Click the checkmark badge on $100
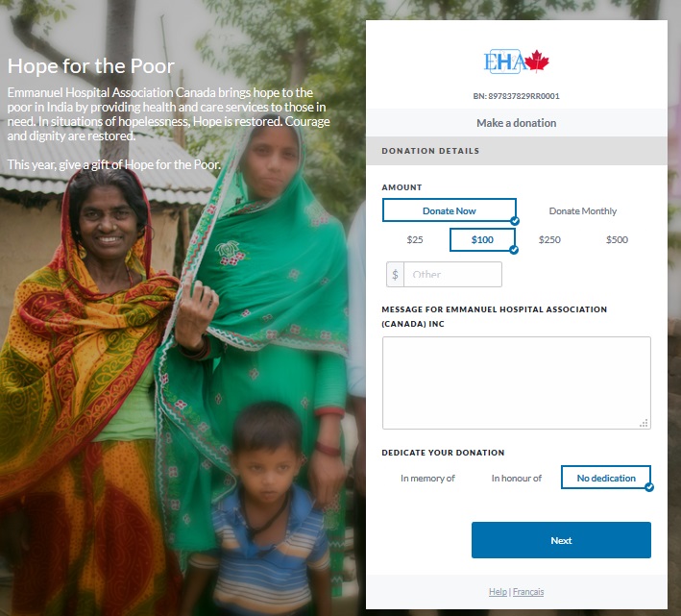681x616 pixels. point(514,250)
